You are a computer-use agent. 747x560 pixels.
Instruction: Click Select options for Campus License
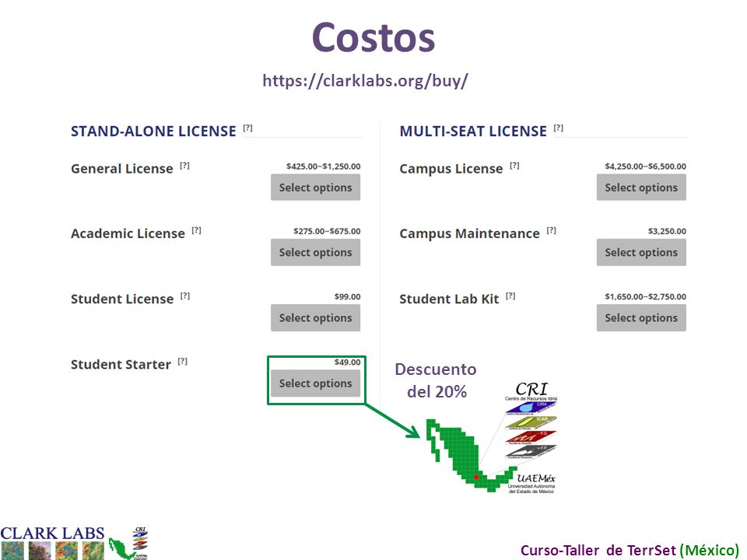pyautogui.click(x=641, y=187)
